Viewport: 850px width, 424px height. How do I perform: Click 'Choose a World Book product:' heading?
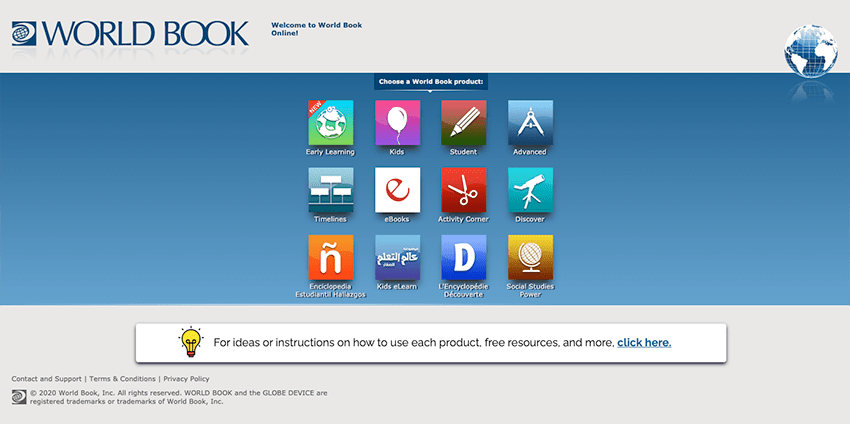(x=431, y=82)
